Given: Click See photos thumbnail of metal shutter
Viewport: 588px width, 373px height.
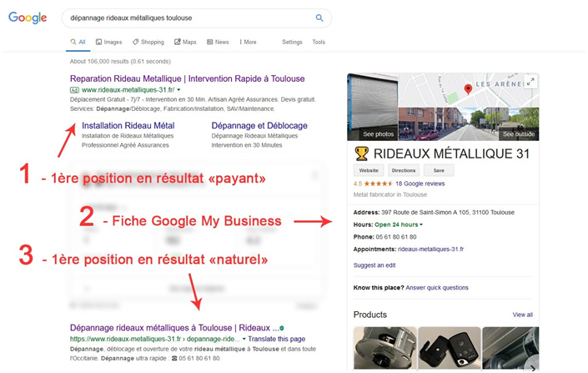Looking at the screenshot, I should click(372, 107).
